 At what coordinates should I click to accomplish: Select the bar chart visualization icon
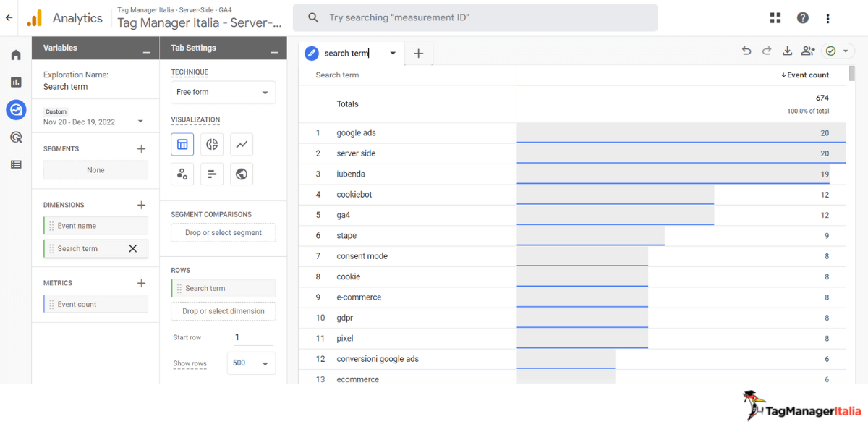(212, 174)
